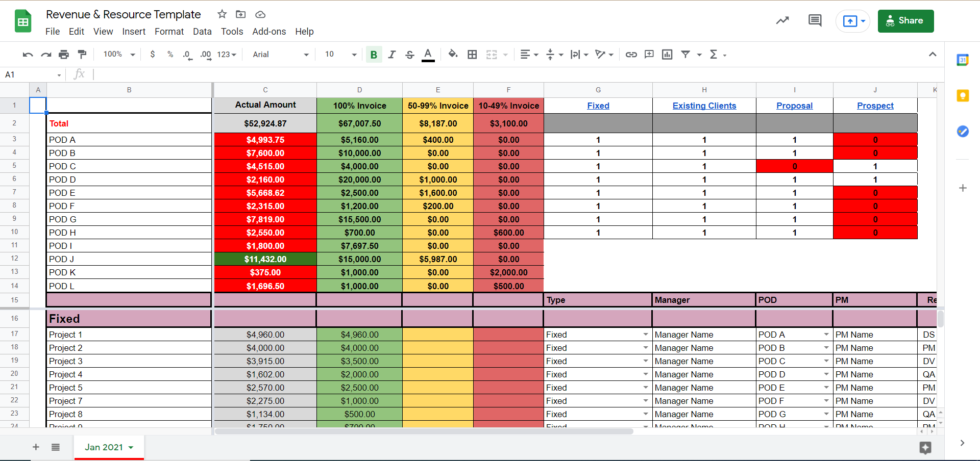Open the Sheets home icon
Screen dimensions: 980x461
[23, 21]
